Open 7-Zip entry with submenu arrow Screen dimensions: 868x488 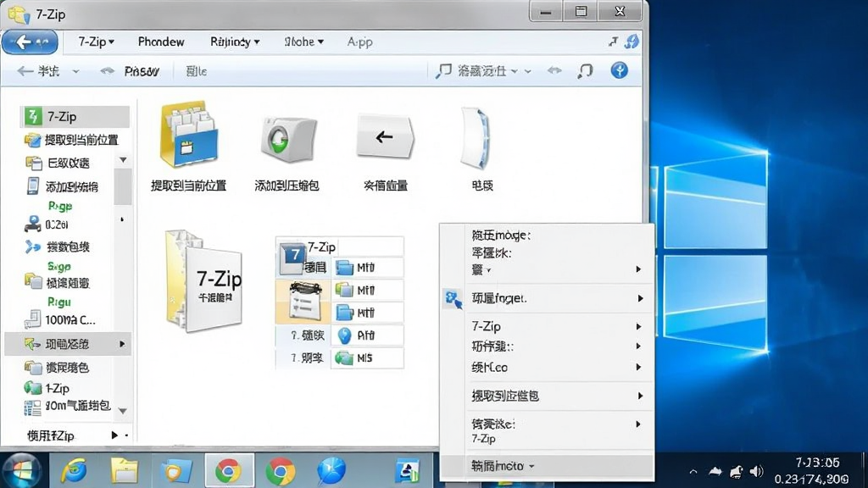coord(559,326)
